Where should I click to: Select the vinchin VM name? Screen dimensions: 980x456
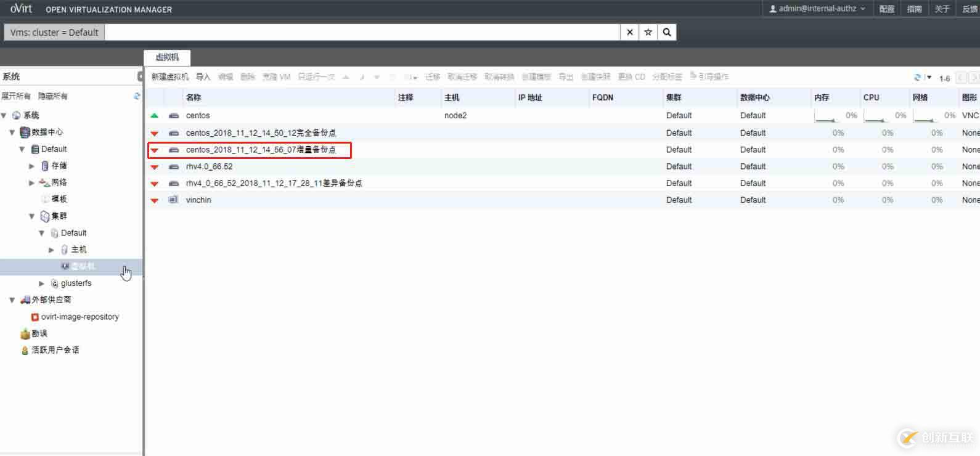point(198,200)
